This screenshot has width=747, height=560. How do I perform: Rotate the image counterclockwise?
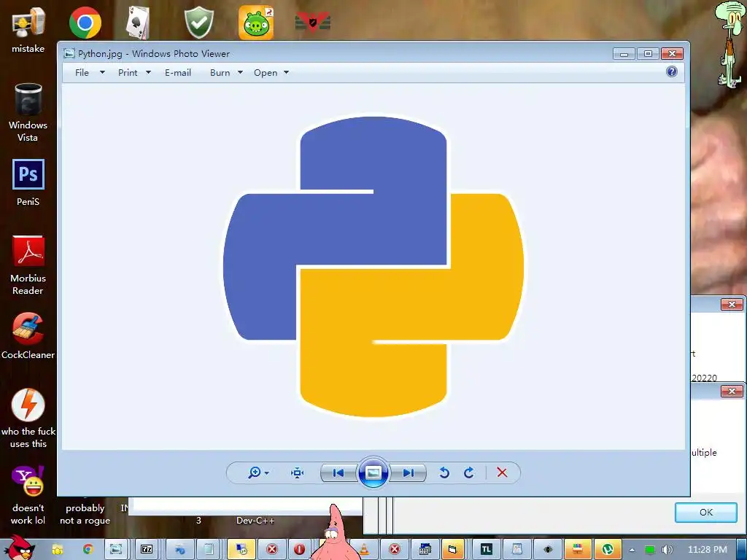click(x=444, y=472)
